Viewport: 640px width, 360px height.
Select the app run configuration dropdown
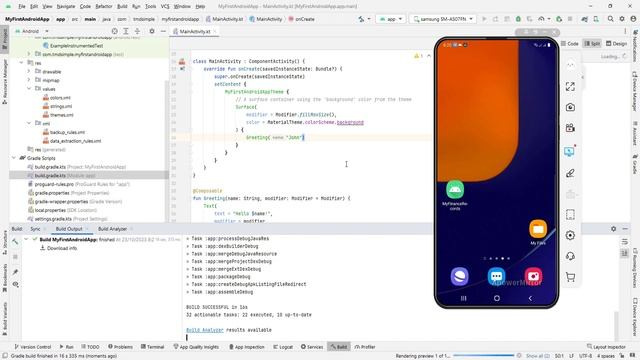point(391,19)
